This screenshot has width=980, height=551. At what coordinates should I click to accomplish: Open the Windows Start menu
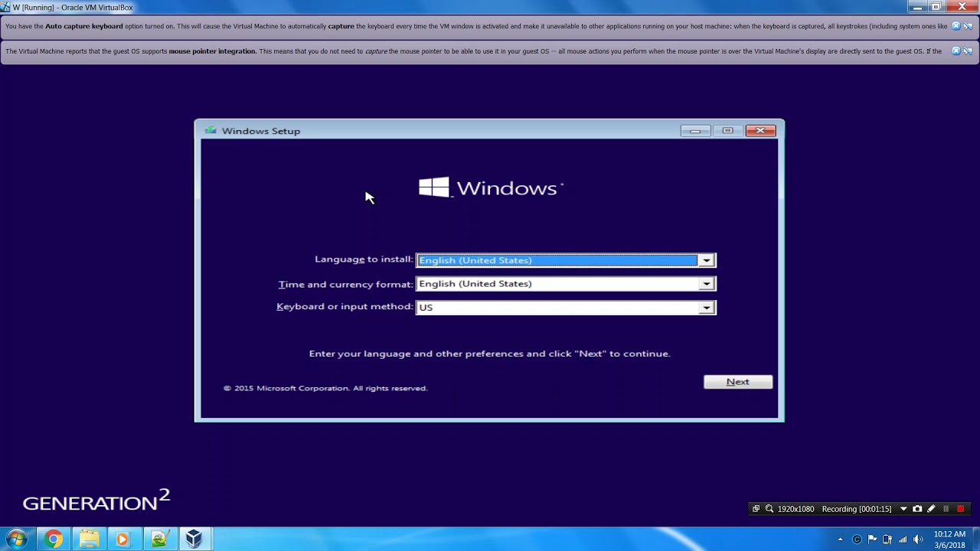tap(17, 540)
